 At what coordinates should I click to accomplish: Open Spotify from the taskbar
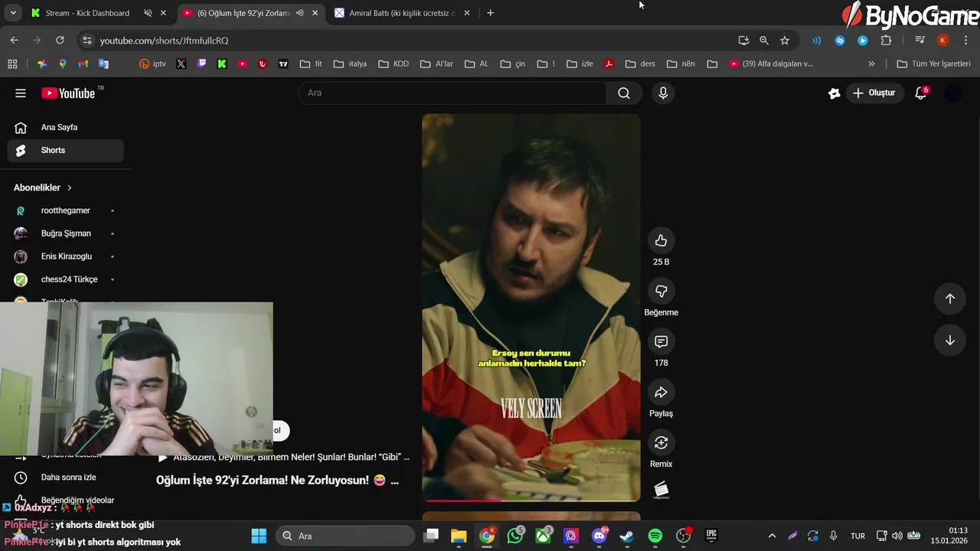point(655,536)
